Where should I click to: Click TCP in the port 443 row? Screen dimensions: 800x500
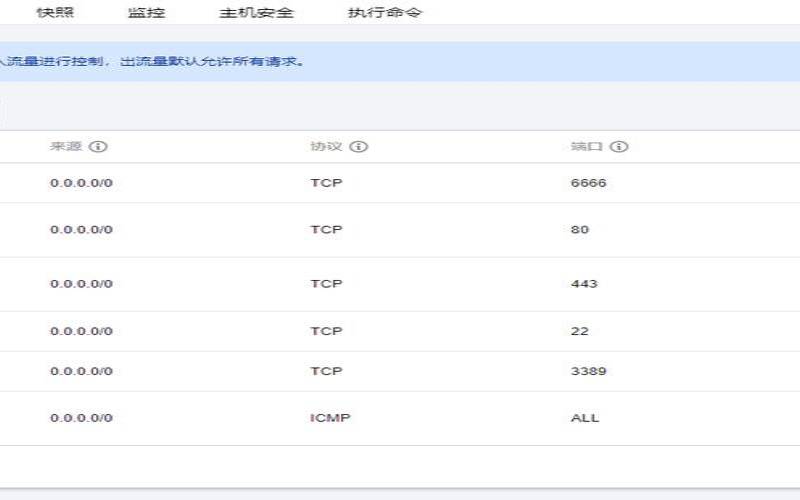(x=326, y=284)
